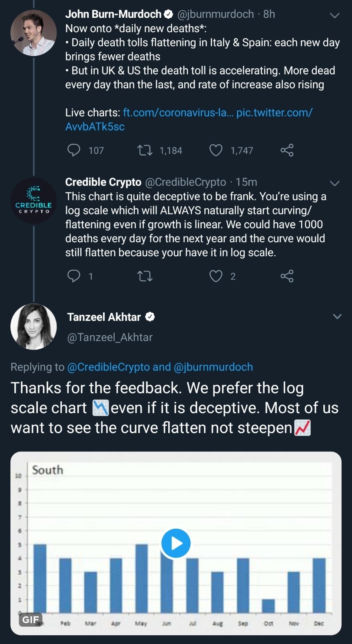Open the ft.com/coronavirus-la… link

[x=178, y=112]
